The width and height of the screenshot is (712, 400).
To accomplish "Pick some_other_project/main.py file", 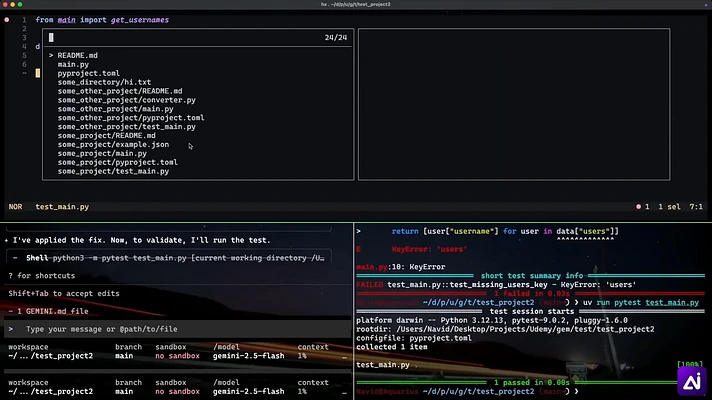I will tap(115, 109).
